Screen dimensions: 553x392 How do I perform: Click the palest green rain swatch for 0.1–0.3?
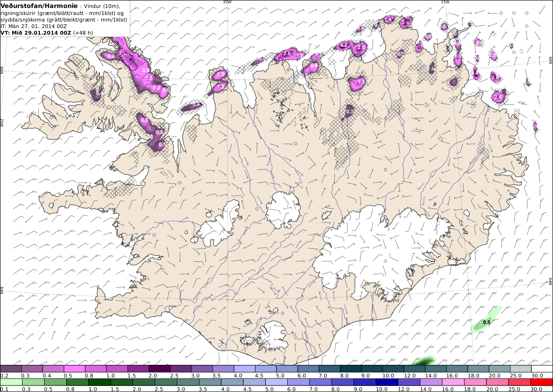[x=11, y=382]
